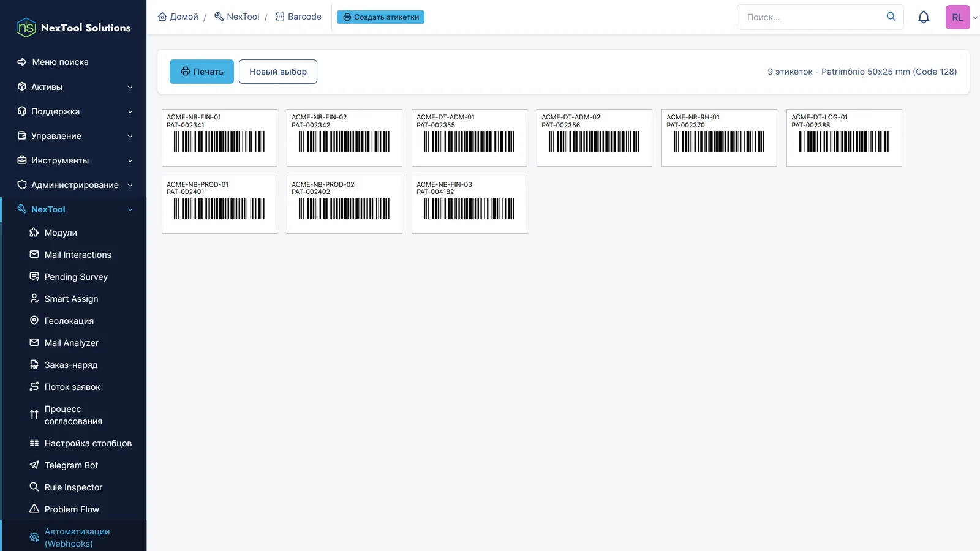This screenshot has height=551, width=980.
Task: Click the Настройка столбцов columns icon
Action: point(34,443)
